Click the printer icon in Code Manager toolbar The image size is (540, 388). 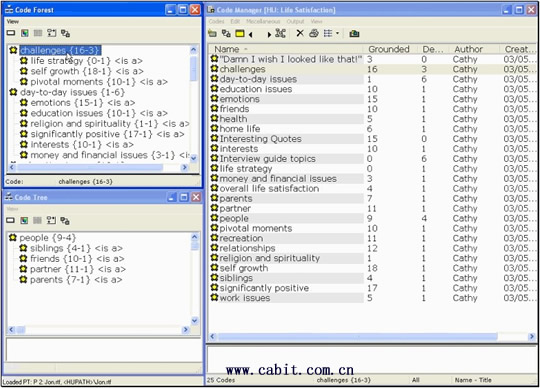(x=313, y=33)
